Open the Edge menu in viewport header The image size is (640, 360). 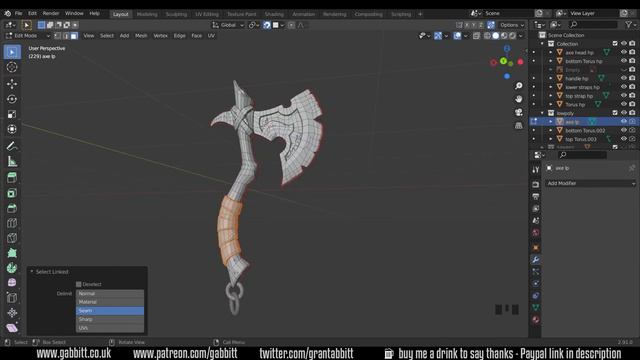point(180,36)
